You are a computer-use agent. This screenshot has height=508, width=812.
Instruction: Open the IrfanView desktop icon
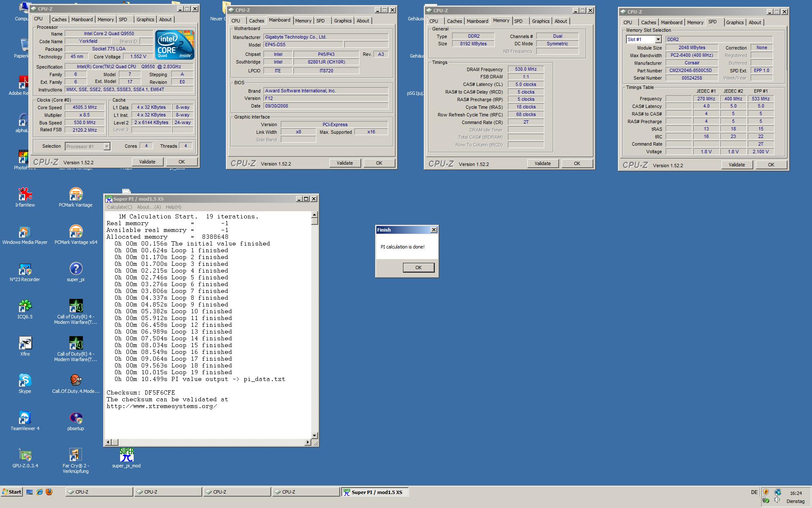(x=25, y=197)
